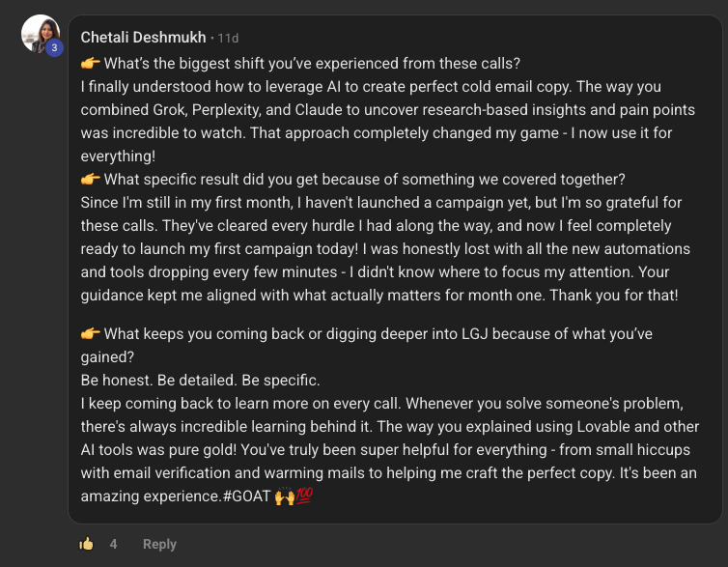Click the red 100 emoji

303,496
